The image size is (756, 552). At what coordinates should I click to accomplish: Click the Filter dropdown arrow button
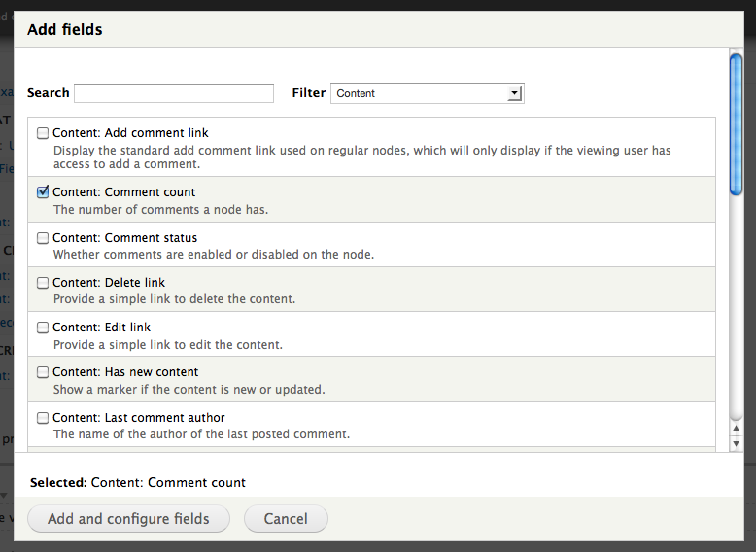click(515, 93)
